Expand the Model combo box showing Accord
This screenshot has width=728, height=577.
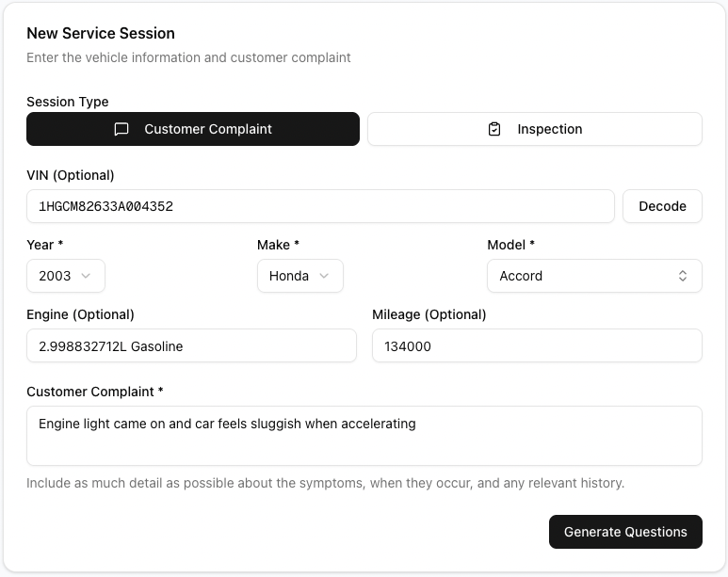click(x=593, y=276)
